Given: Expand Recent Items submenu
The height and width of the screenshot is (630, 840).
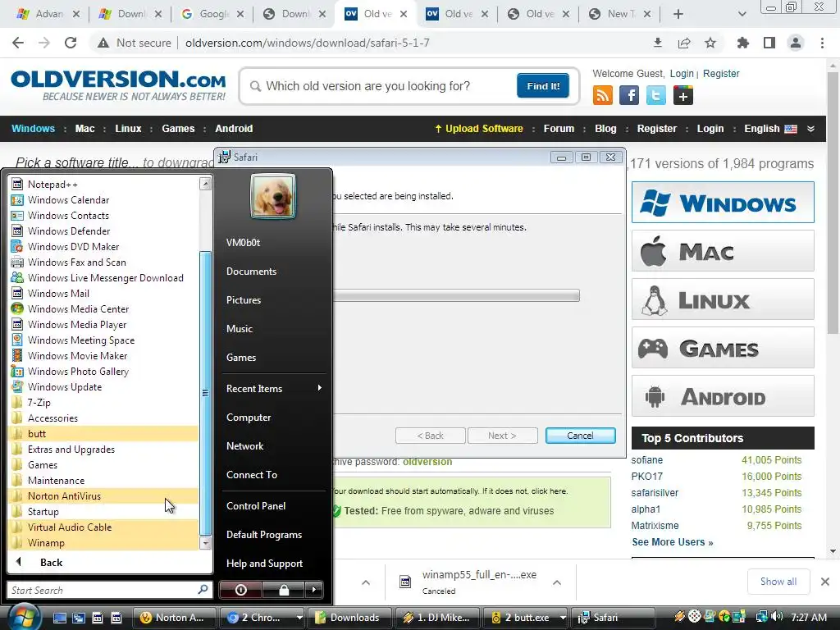Looking at the screenshot, I should [273, 388].
